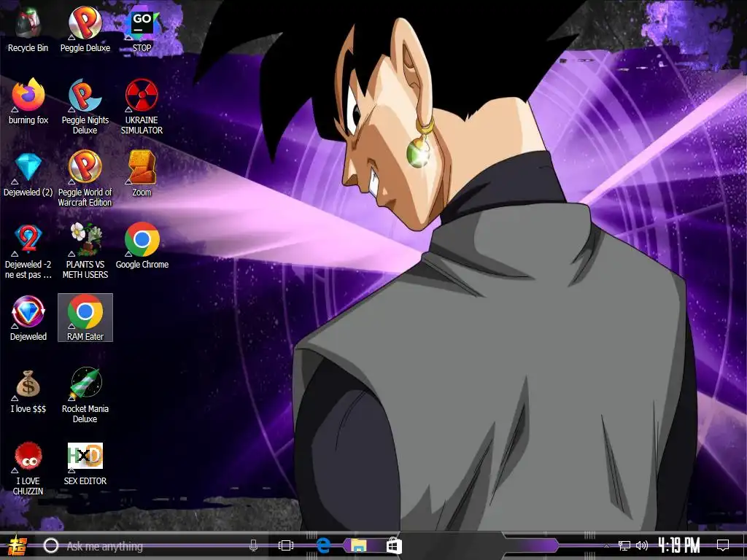Image resolution: width=747 pixels, height=560 pixels.
Task: Click the PLANTS VS METH USERS shortcut
Action: tap(85, 252)
